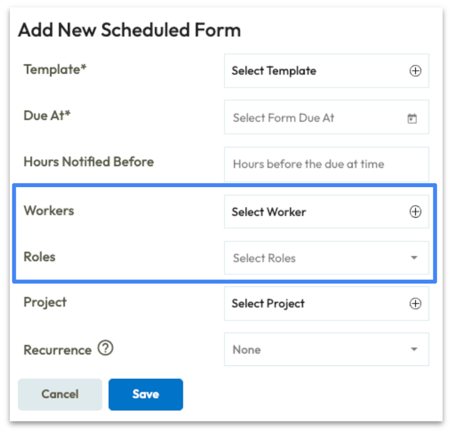Focus the Hours before the due at time input
The height and width of the screenshot is (435, 455).
(326, 164)
